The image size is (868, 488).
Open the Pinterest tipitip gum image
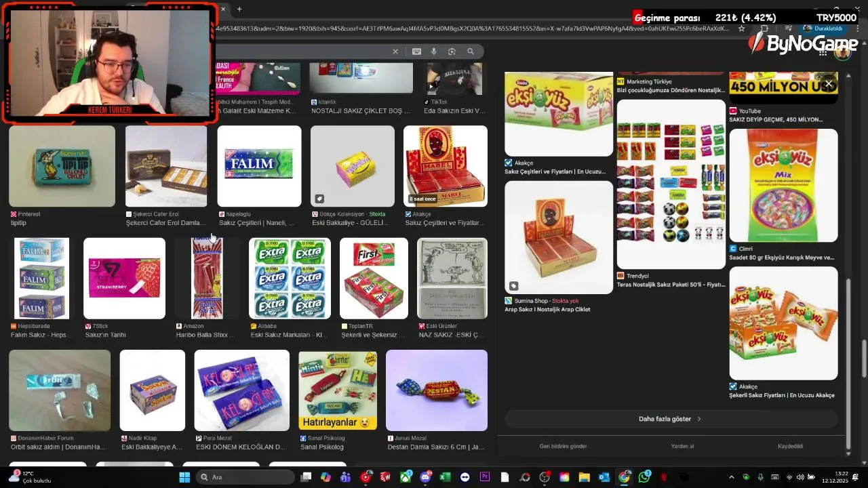click(x=62, y=166)
